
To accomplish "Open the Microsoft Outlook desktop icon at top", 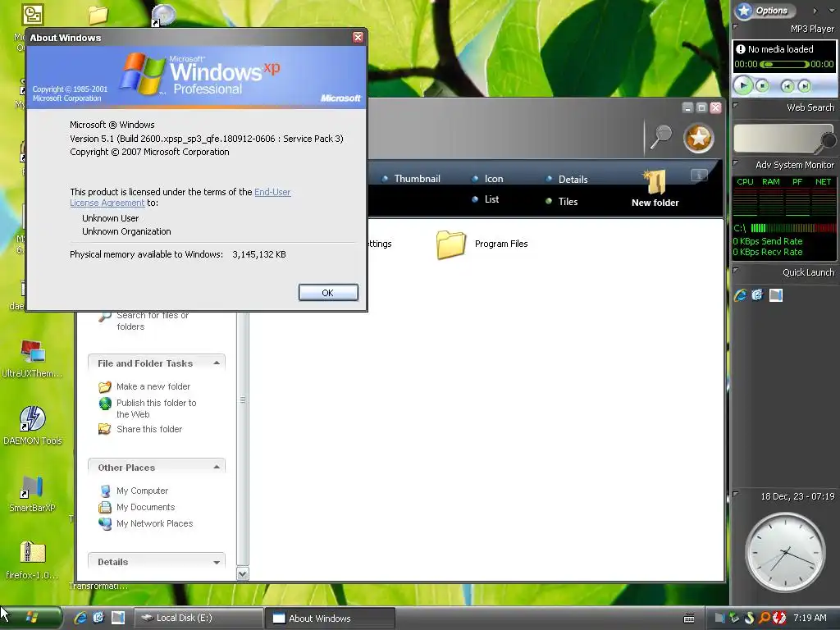I will click(x=33, y=15).
